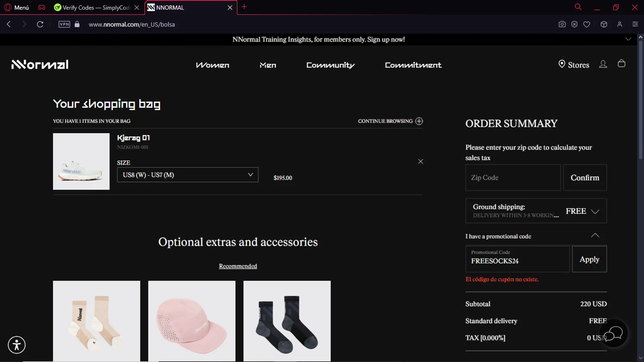View site security lock info

pos(77,24)
